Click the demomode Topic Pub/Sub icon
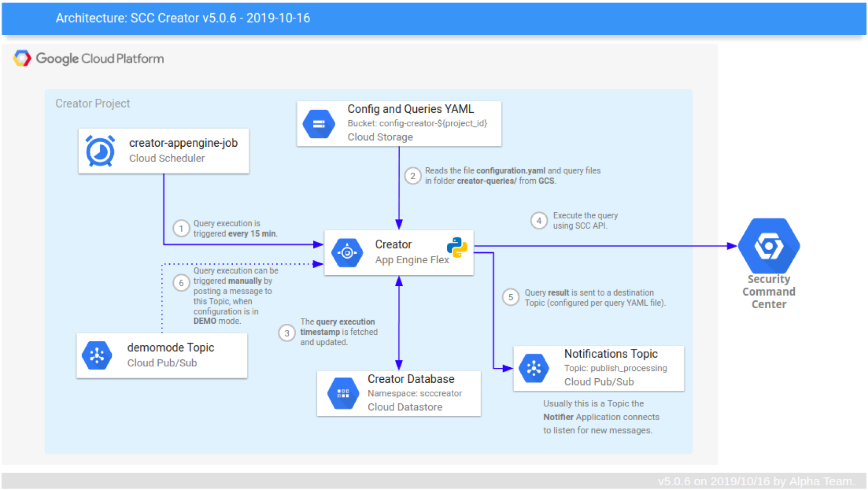The width and height of the screenshot is (868, 490). [x=97, y=355]
